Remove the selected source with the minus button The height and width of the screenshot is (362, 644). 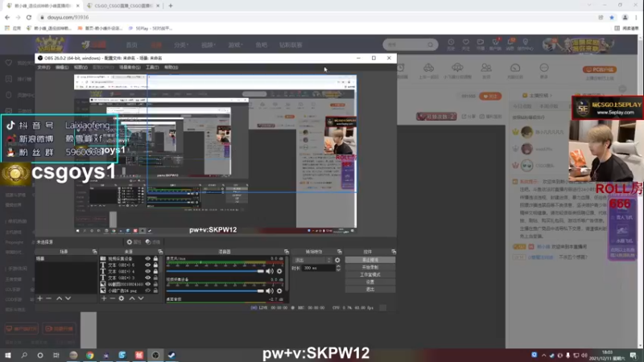[113, 298]
